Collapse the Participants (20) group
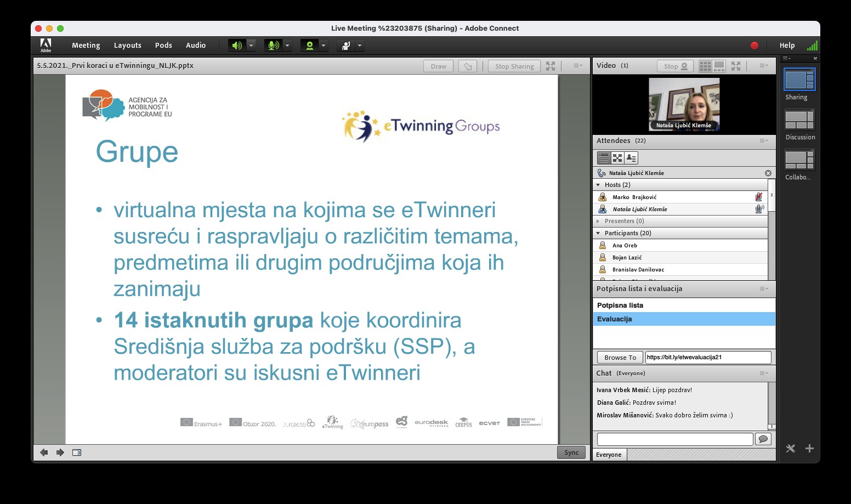Image resolution: width=851 pixels, height=504 pixels. (x=598, y=233)
